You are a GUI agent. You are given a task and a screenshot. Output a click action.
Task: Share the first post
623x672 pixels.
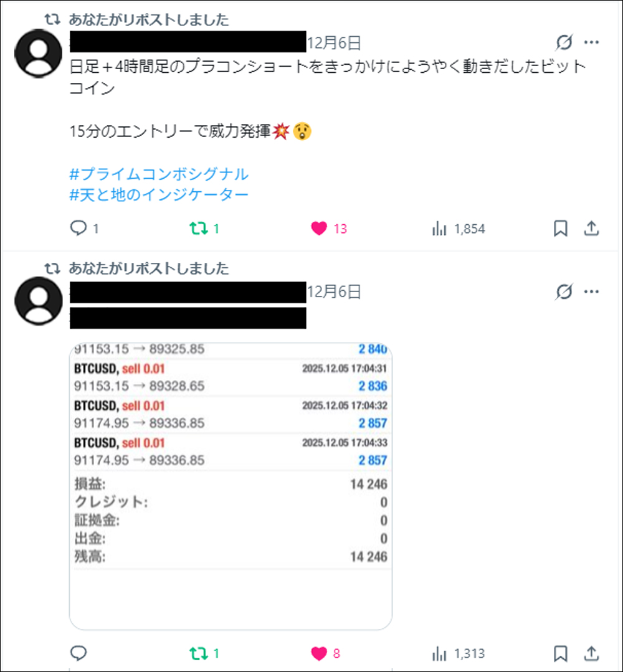(x=591, y=228)
